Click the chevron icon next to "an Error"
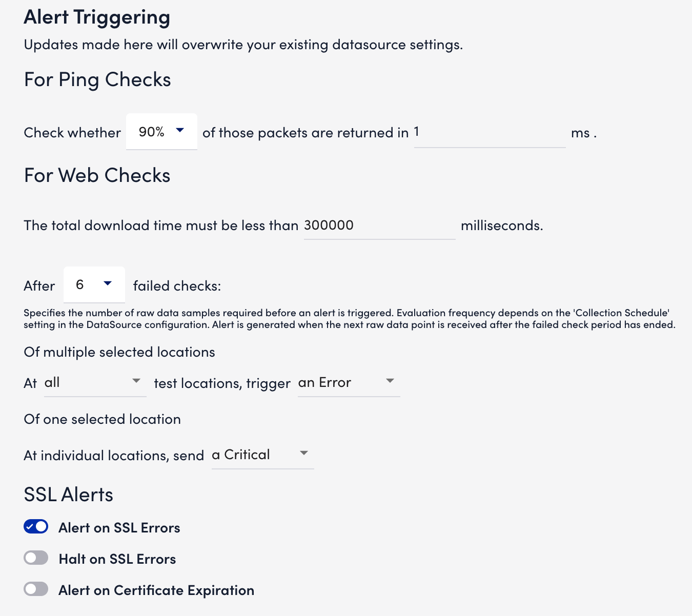692x616 pixels. tap(391, 381)
